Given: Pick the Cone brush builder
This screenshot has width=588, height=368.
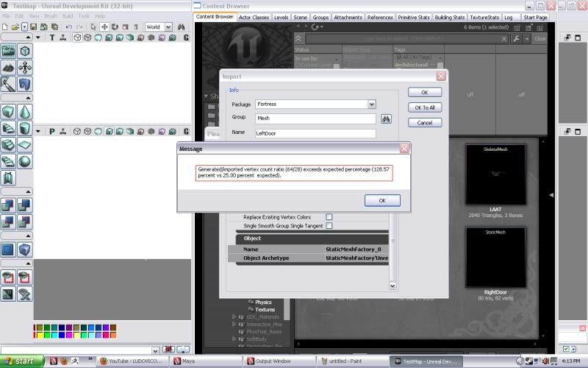Looking at the screenshot, I should (25, 112).
